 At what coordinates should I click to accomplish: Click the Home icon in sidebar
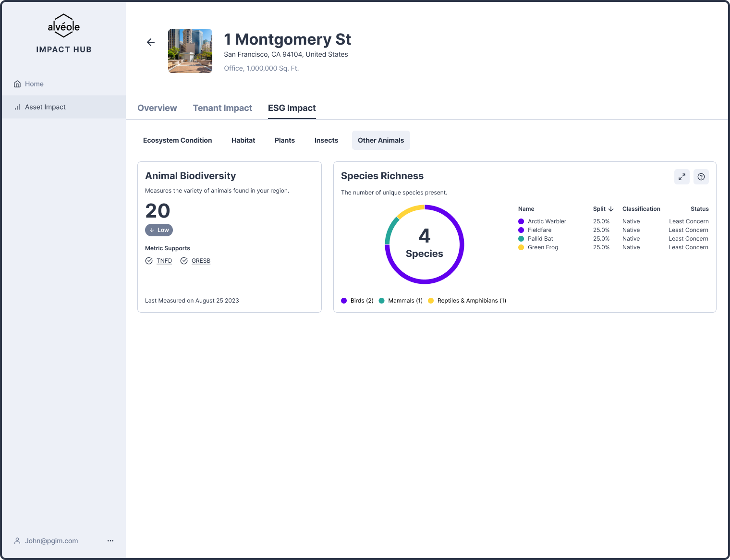coord(17,84)
